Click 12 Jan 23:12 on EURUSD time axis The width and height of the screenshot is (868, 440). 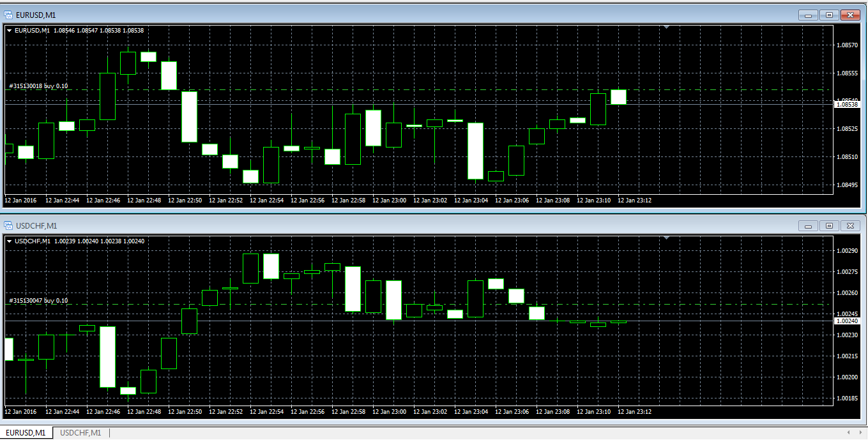click(x=634, y=201)
